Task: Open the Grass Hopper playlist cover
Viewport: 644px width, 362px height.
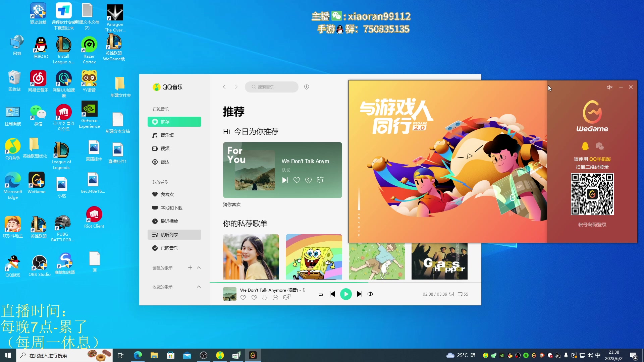Action: tap(439, 261)
